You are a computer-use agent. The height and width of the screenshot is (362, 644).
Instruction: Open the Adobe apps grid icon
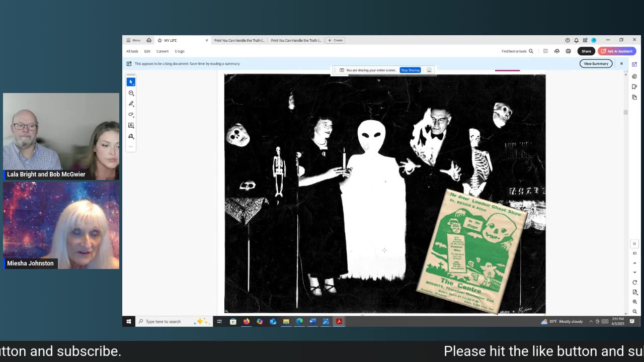(585, 40)
